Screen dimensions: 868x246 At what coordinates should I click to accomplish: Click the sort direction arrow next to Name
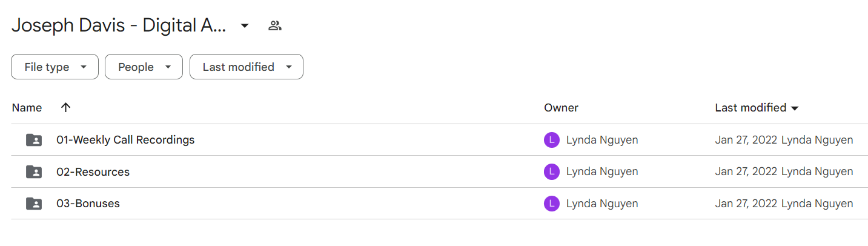[x=66, y=107]
